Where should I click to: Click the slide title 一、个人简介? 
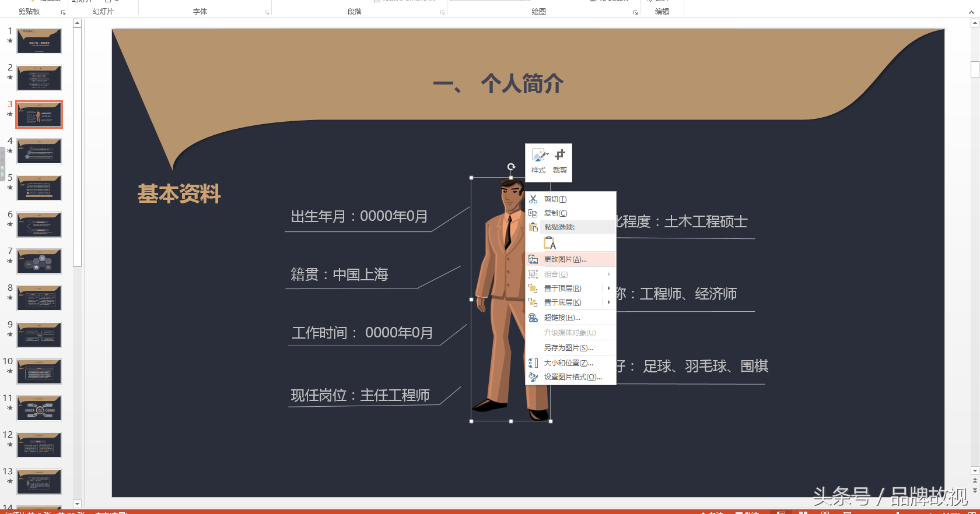pos(498,84)
